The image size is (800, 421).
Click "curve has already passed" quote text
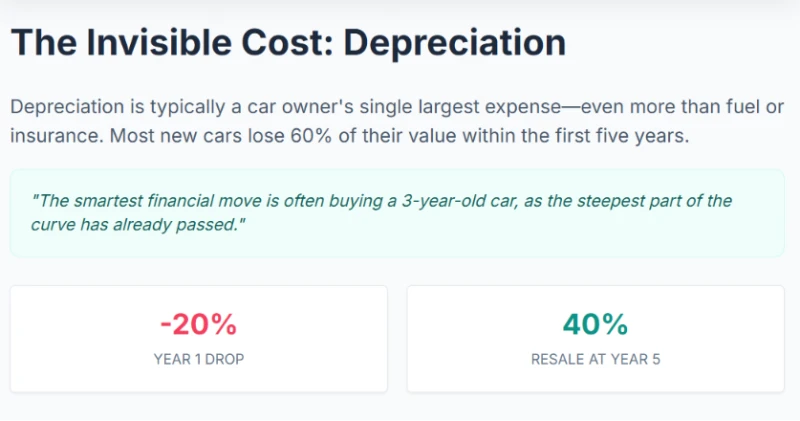tap(135, 225)
